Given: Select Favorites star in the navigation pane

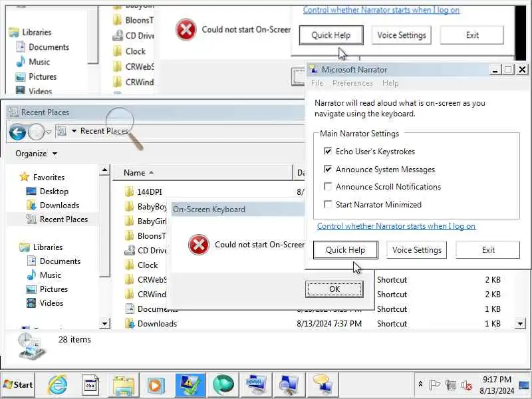Looking at the screenshot, I should (x=25, y=177).
